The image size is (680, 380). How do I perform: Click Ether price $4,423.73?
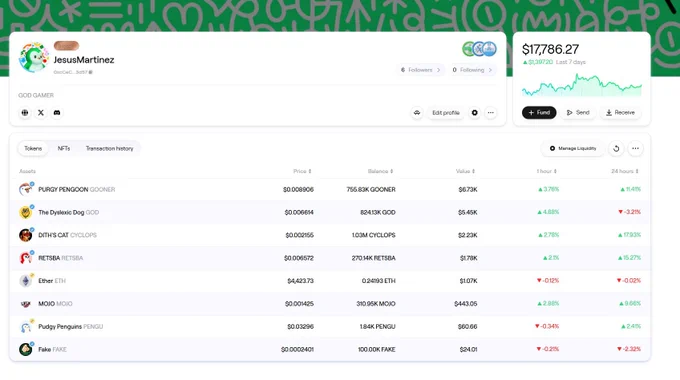pos(300,281)
